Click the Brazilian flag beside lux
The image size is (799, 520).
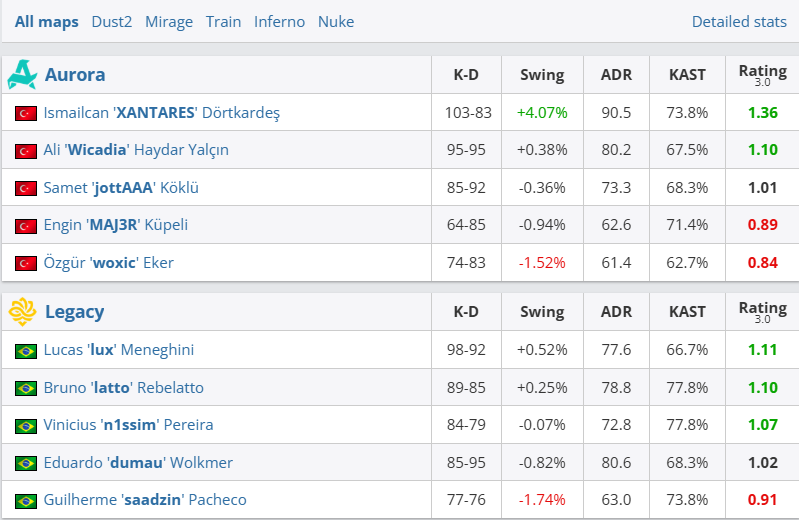[26, 351]
